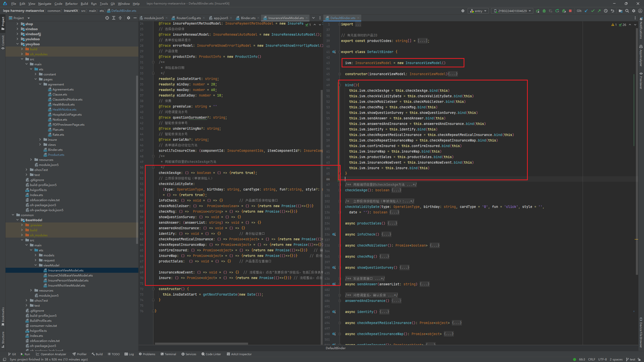Click the right editor vertical scrollbar
Image resolution: width=644 pixels, height=362 pixels.
click(x=637, y=151)
